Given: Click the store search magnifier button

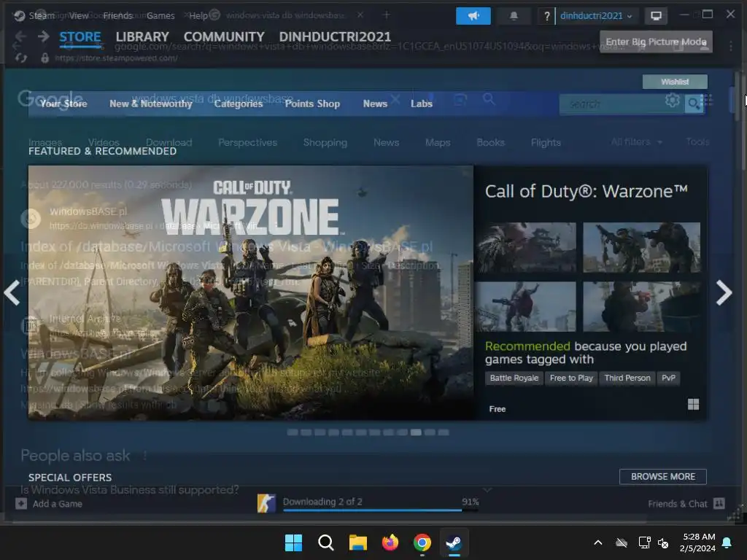Looking at the screenshot, I should coord(694,104).
